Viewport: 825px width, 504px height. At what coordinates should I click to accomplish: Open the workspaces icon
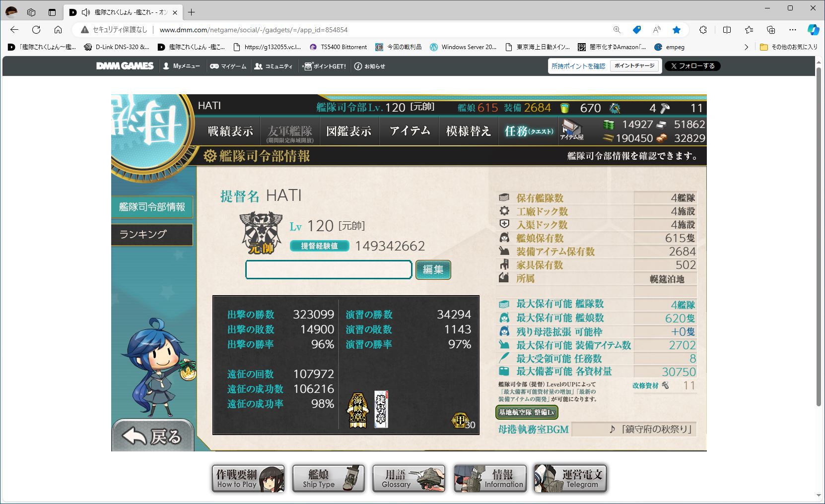pyautogui.click(x=31, y=12)
